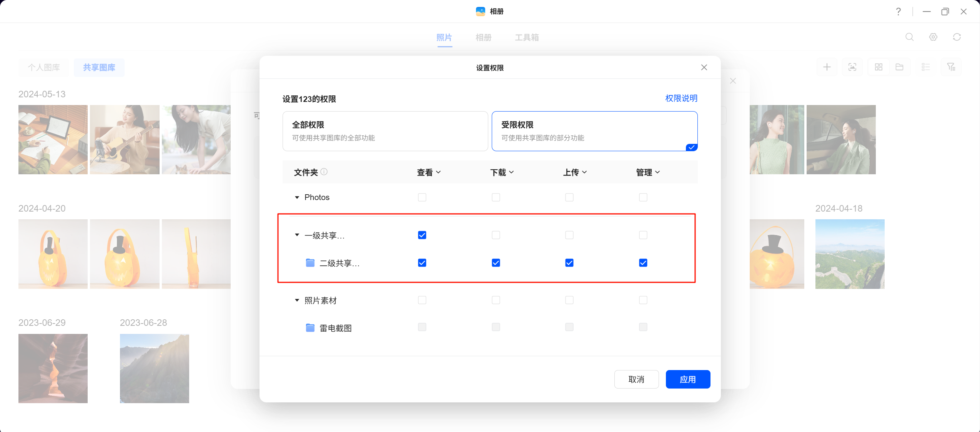Switch to the 工具箱 tab
Image resolution: width=980 pixels, height=432 pixels.
527,37
